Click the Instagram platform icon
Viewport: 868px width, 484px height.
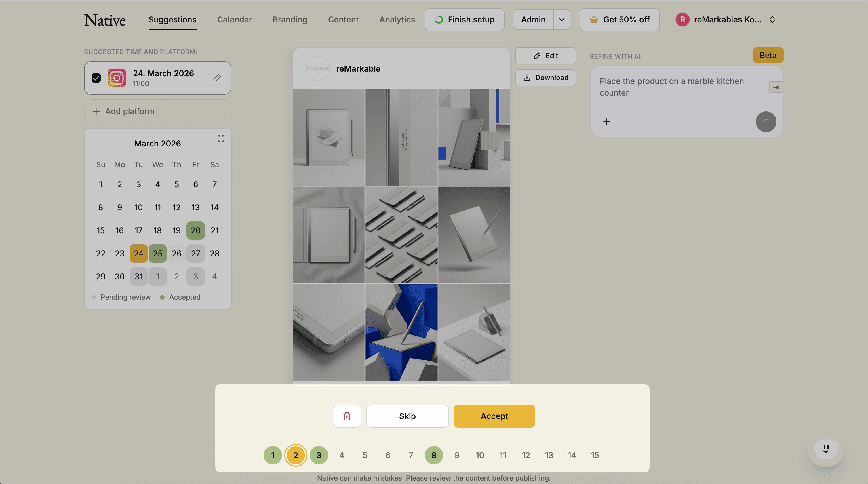(117, 78)
